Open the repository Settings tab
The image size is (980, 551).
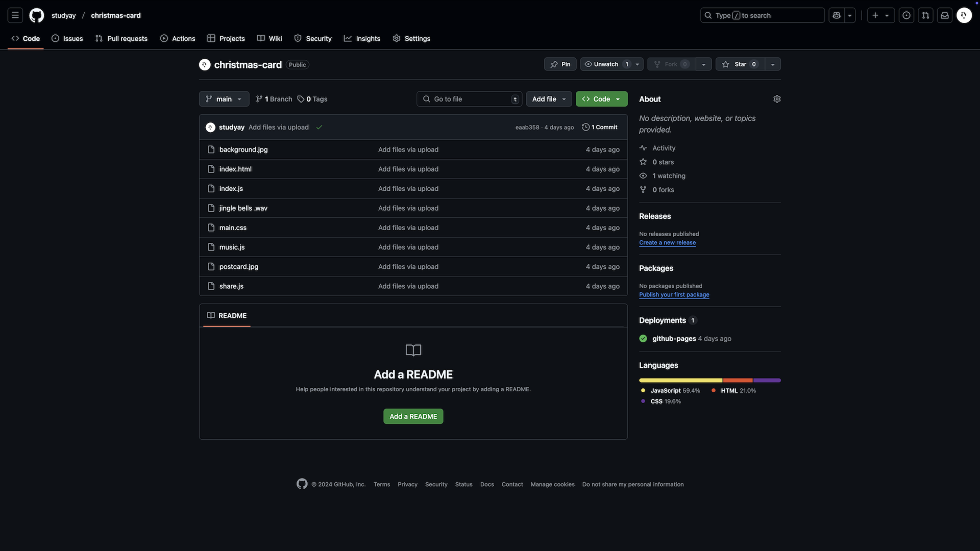pyautogui.click(x=411, y=38)
